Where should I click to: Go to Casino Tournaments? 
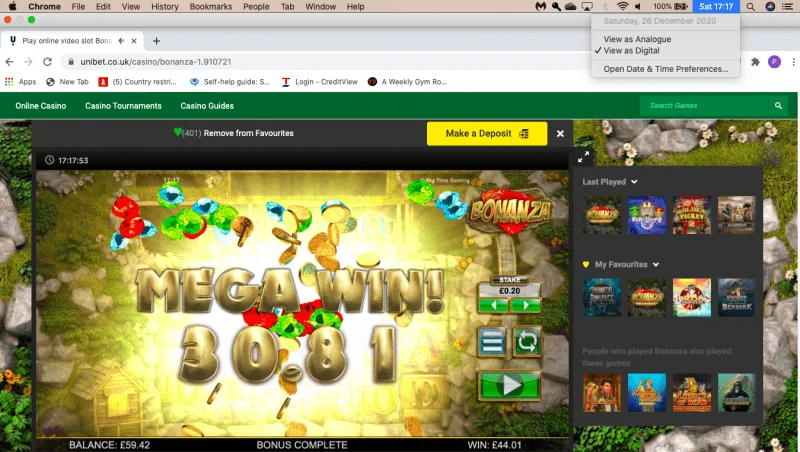pyautogui.click(x=123, y=106)
